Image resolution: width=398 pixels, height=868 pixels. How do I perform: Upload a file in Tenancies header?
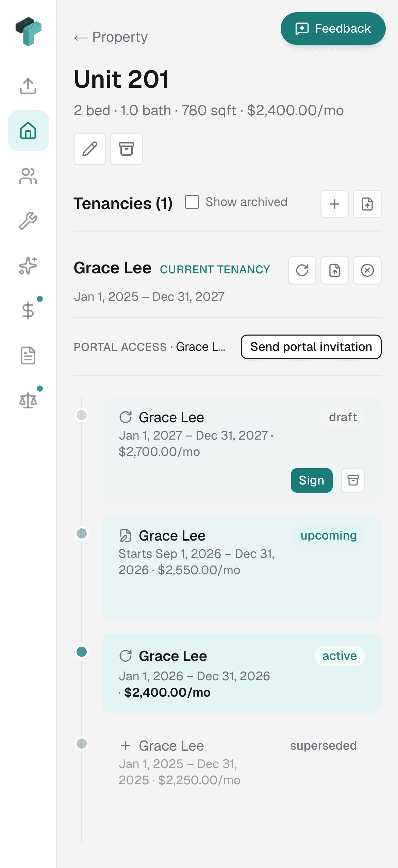pyautogui.click(x=367, y=204)
